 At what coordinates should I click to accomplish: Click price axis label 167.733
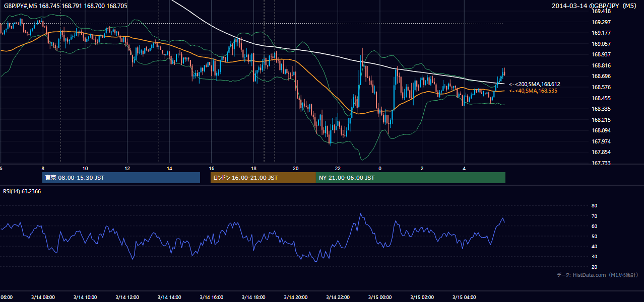(601, 163)
